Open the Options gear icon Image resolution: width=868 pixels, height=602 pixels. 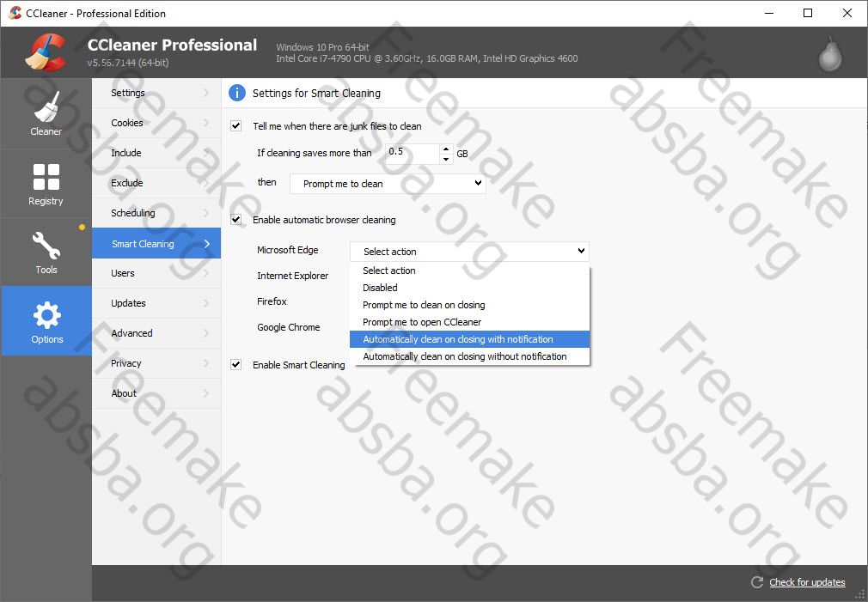pos(46,315)
